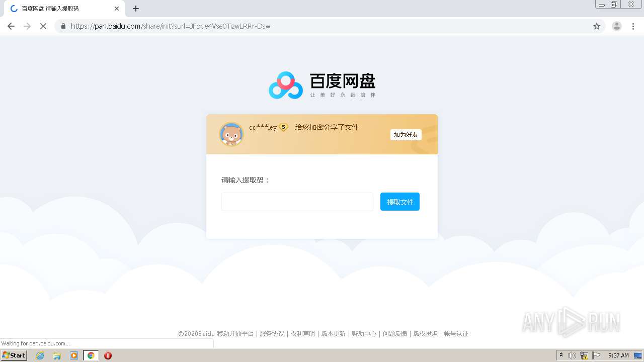Viewport: 644px width, 362px height.
Task: Open a new browser tab
Action: [x=136, y=9]
